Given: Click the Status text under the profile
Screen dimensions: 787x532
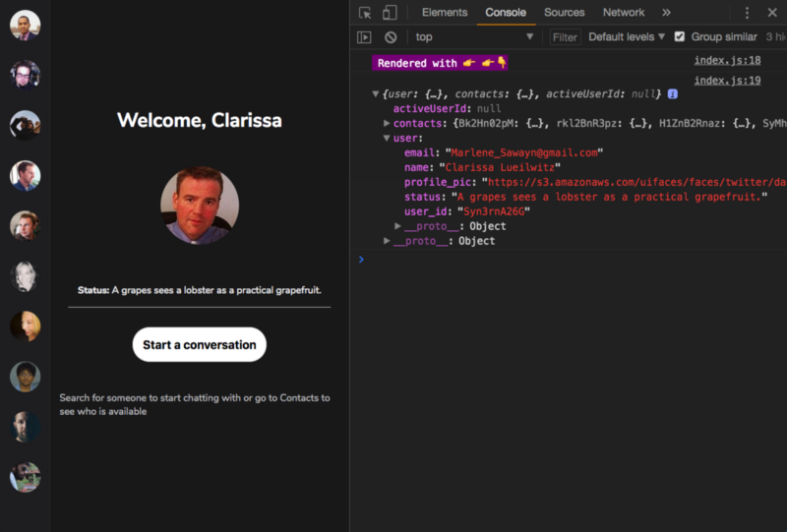Looking at the screenshot, I should (200, 290).
